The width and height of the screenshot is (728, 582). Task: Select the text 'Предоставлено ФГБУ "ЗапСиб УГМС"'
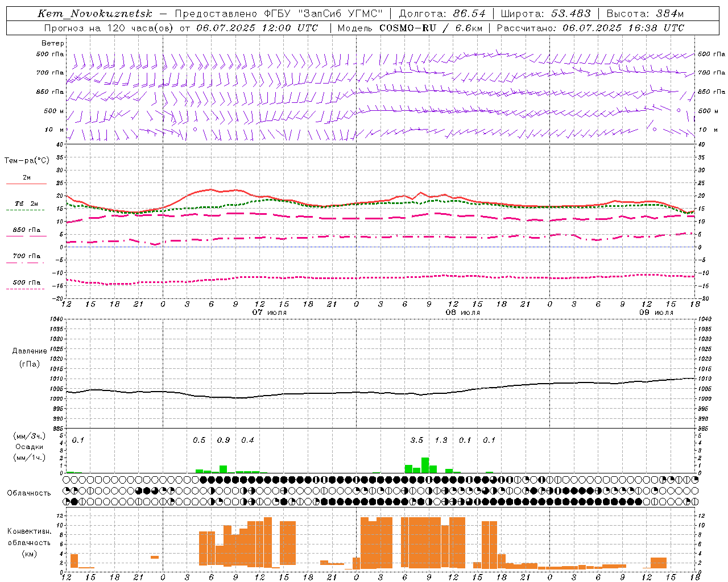tap(279, 14)
